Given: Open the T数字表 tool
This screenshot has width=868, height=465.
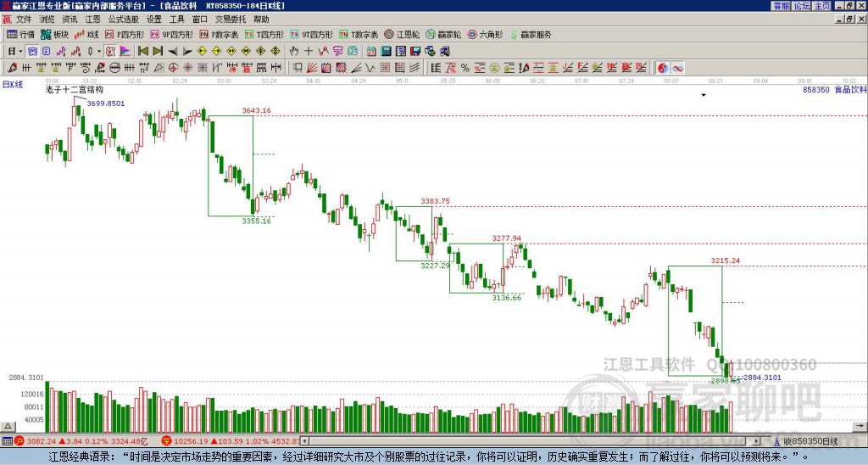Looking at the screenshot, I should [x=359, y=34].
